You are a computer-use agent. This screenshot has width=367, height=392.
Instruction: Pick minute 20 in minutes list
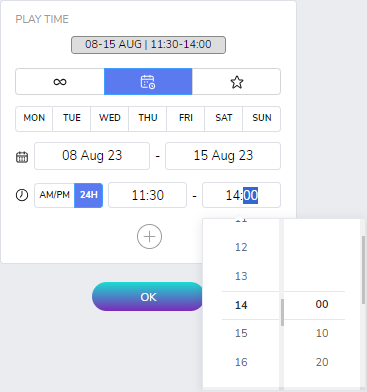322,362
